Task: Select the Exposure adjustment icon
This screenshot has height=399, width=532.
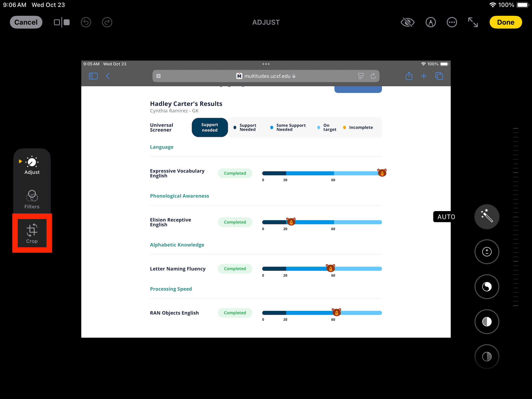Action: tap(487, 252)
